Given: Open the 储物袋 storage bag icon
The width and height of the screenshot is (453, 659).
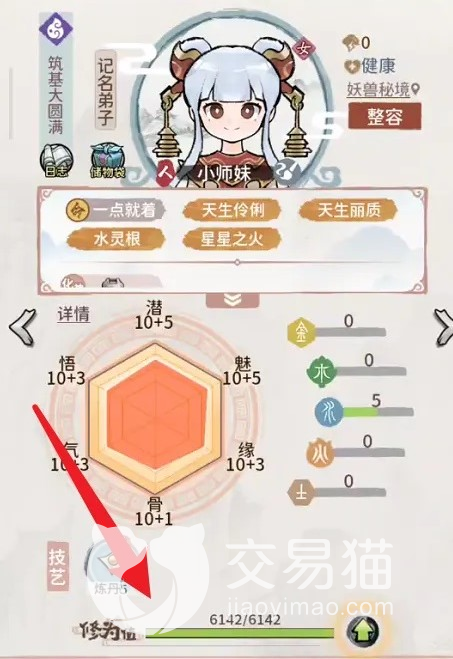Looking at the screenshot, I should point(108,161).
